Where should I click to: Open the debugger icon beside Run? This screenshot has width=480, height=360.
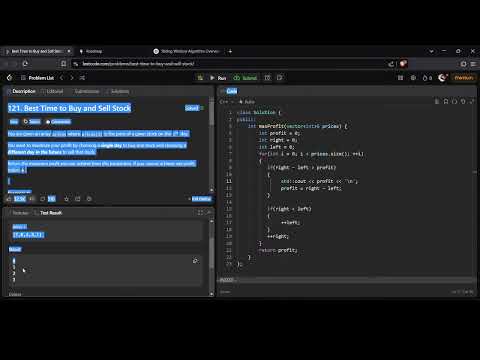click(x=200, y=78)
